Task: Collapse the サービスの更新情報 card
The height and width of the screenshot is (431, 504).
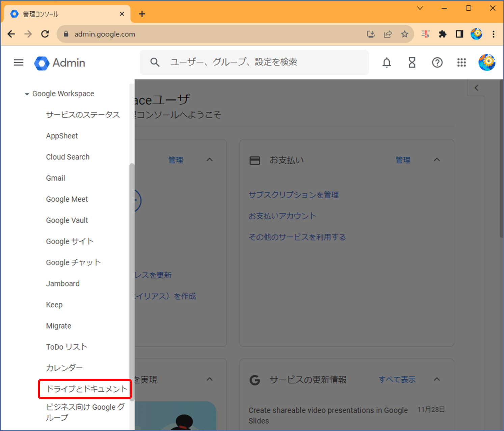Action: (x=437, y=379)
